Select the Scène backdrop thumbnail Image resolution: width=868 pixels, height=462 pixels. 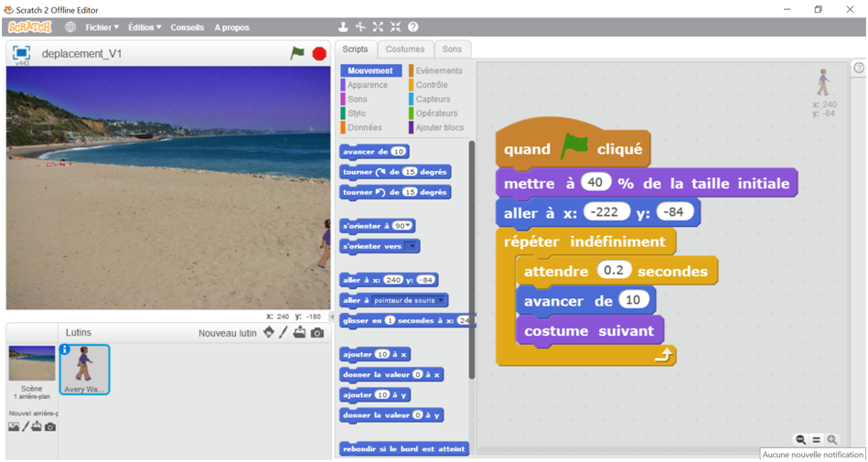[x=31, y=365]
